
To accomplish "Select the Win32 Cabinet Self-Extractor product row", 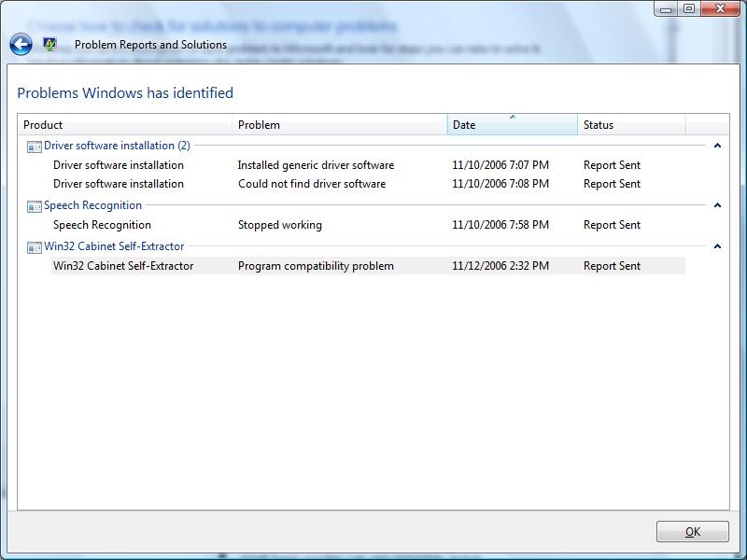I will tap(123, 266).
